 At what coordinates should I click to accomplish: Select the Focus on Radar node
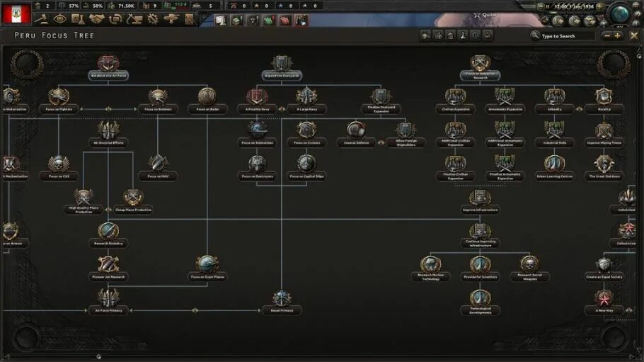pos(207,101)
